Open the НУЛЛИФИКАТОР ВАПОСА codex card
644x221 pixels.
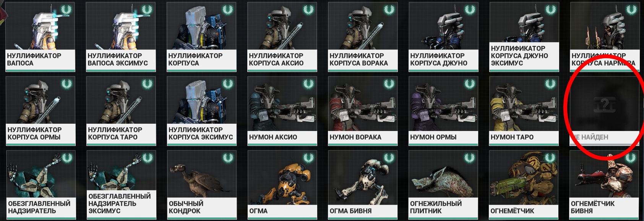pyautogui.click(x=40, y=37)
